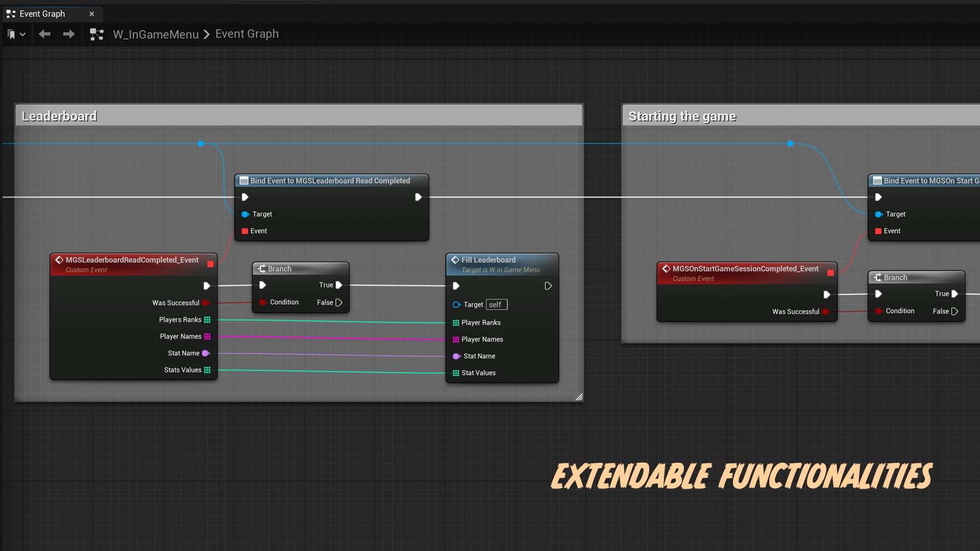The height and width of the screenshot is (551, 980).
Task: Click the True execution pin on the Branch node
Action: [x=338, y=285]
